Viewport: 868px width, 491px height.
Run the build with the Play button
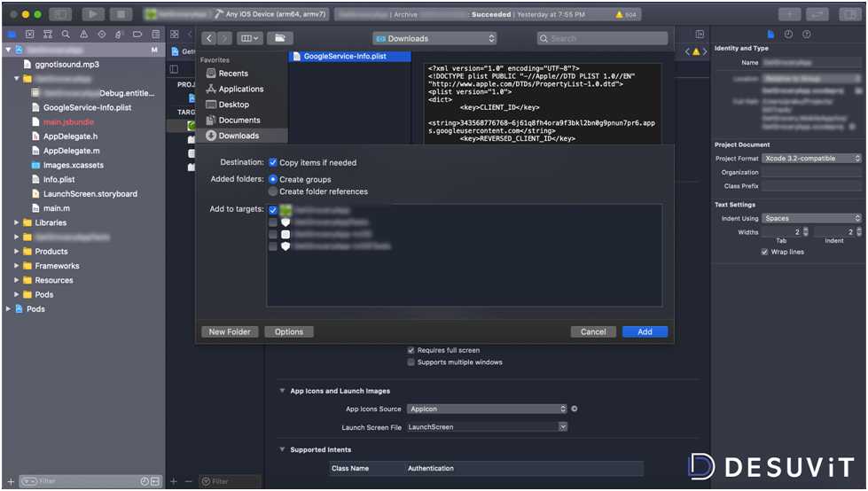click(x=93, y=14)
